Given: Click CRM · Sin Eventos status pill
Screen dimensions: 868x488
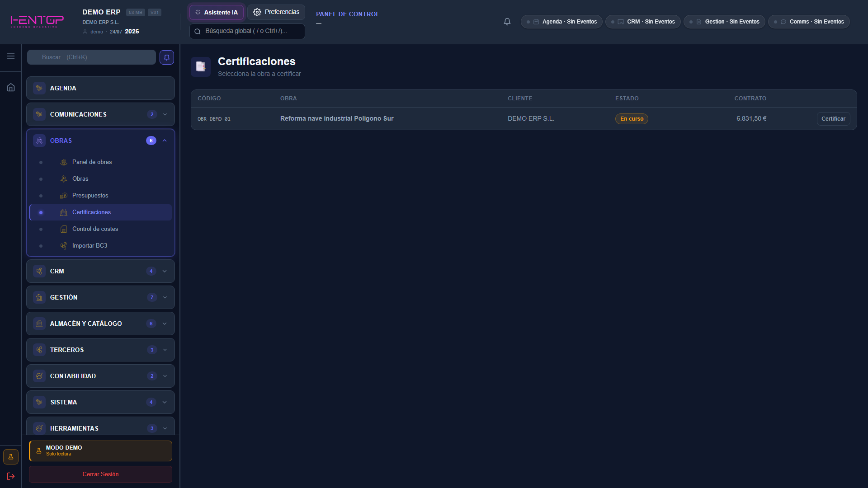Looking at the screenshot, I should click(x=643, y=22).
